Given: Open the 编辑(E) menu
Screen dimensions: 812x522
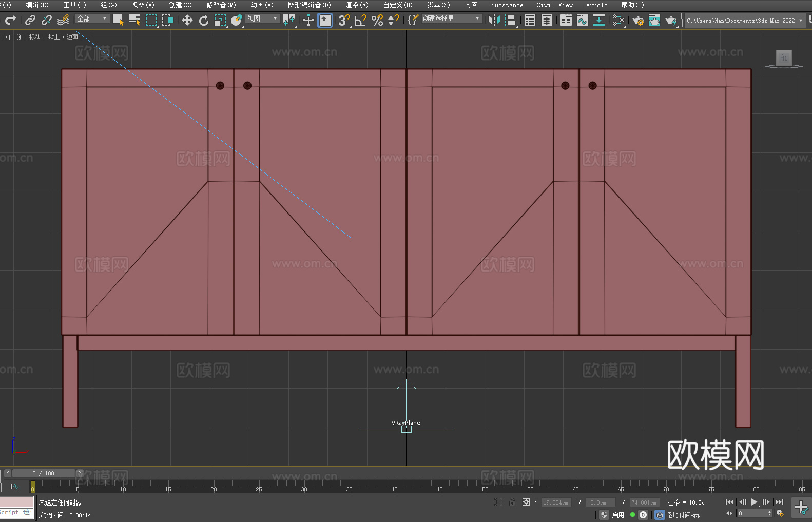Looking at the screenshot, I should [x=37, y=5].
